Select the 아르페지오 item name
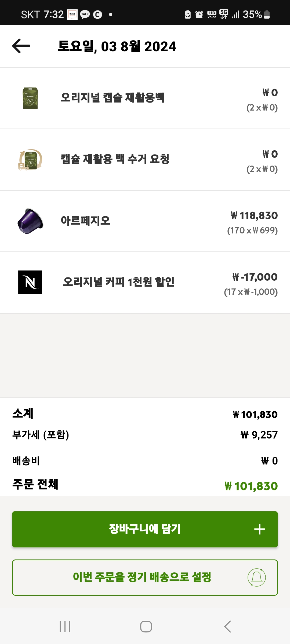This screenshot has width=290, height=644. (86, 221)
